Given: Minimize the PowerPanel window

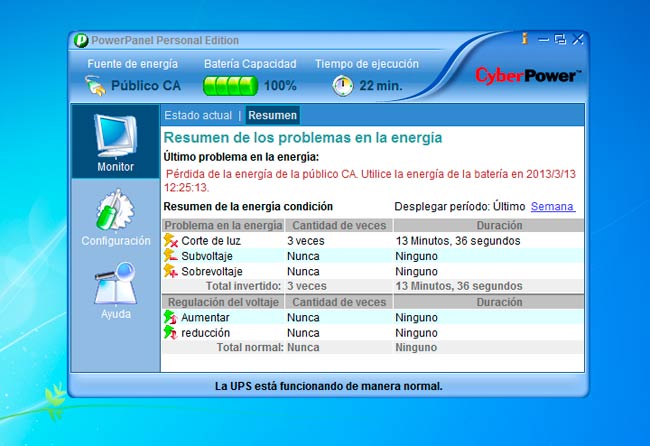Looking at the screenshot, I should tap(543, 39).
